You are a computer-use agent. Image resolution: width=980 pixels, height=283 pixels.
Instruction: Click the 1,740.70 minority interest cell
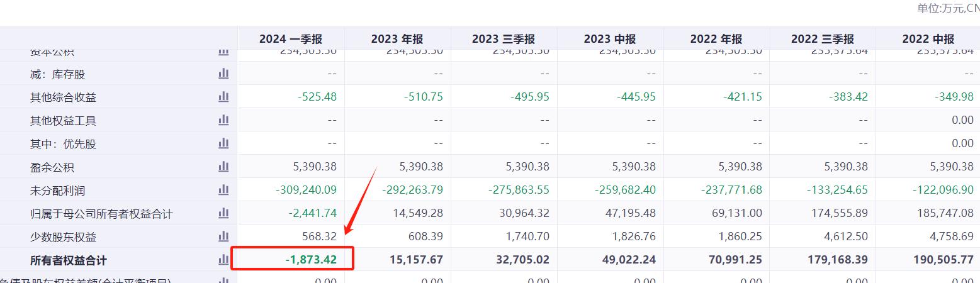pyautogui.click(x=528, y=237)
